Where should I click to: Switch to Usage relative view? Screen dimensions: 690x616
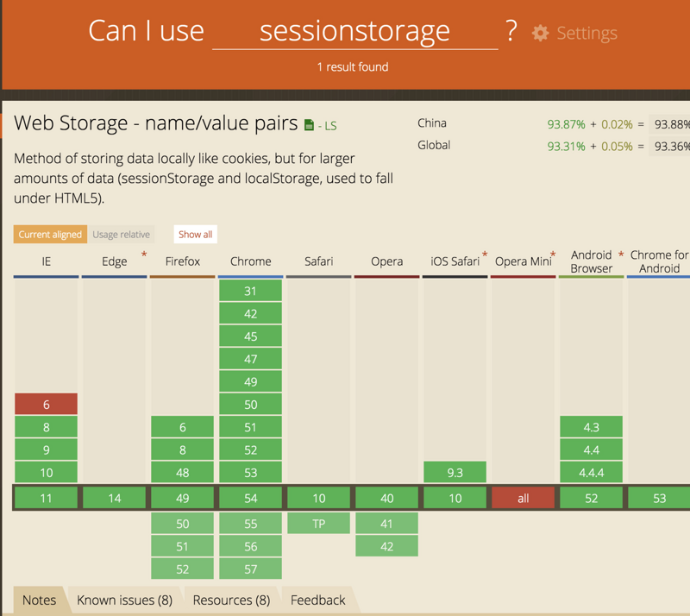click(x=121, y=235)
